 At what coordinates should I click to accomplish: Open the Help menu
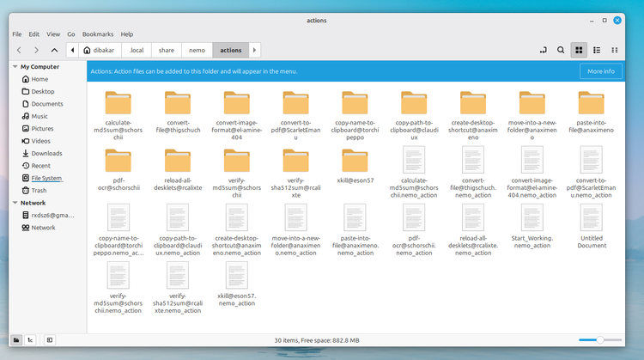point(127,34)
